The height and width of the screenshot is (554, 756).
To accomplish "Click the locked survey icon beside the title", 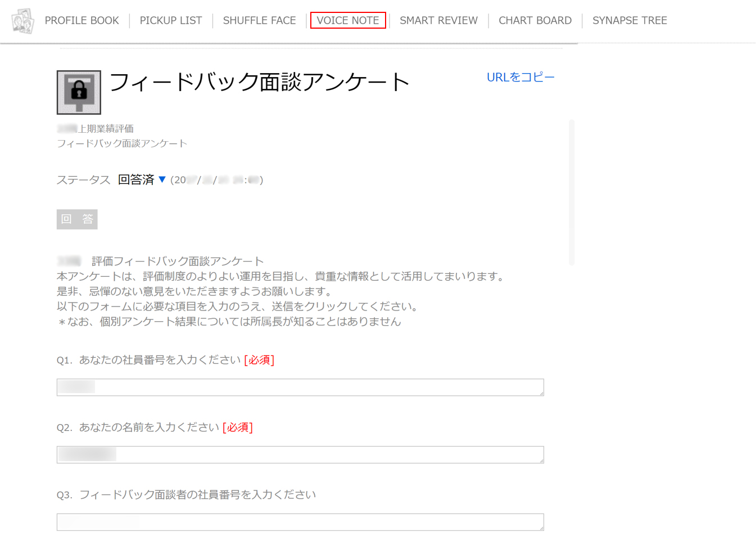I will pyautogui.click(x=79, y=92).
